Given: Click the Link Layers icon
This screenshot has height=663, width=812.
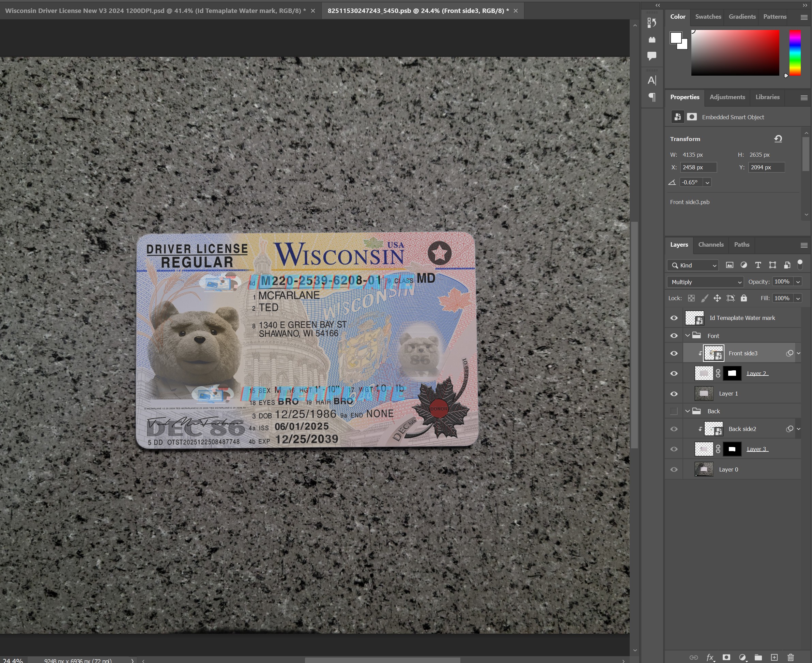Looking at the screenshot, I should tap(694, 657).
